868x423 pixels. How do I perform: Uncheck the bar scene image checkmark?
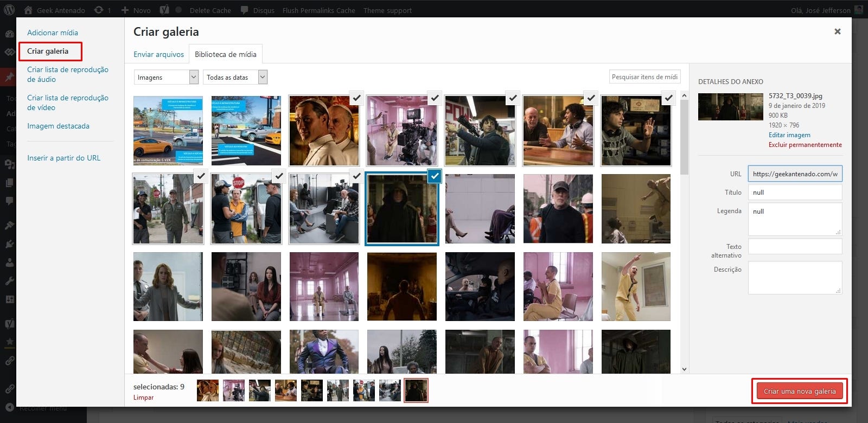(590, 98)
